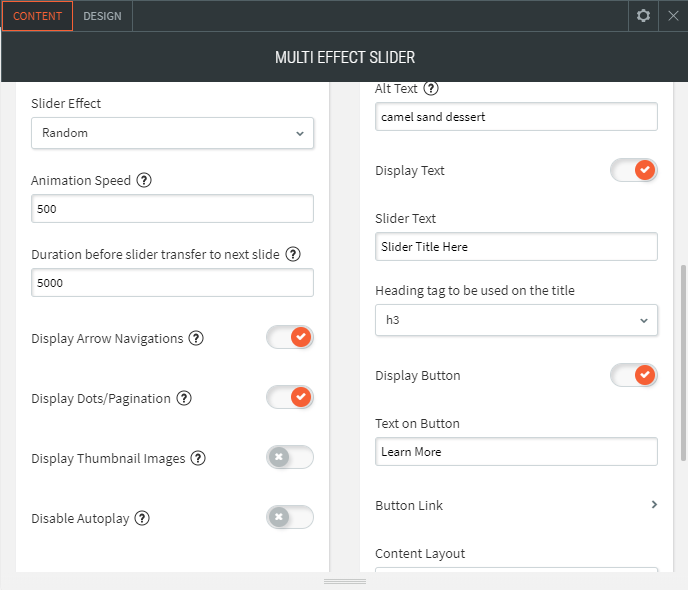Click help icon next to Alt Text
Screen dimensions: 688x590
point(431,89)
